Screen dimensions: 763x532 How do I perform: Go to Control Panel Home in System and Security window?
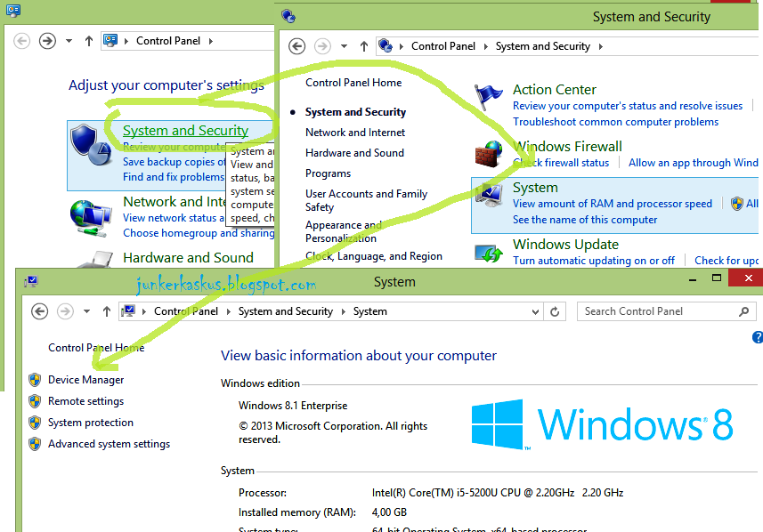tap(353, 83)
